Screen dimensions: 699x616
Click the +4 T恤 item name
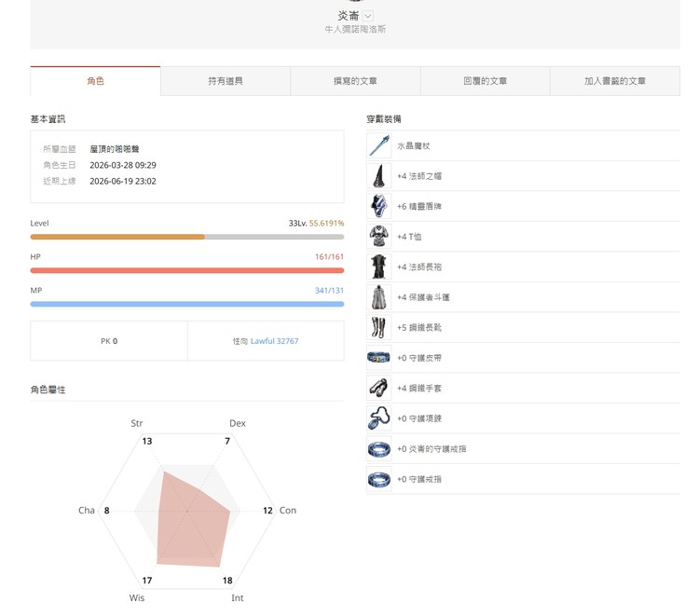(409, 237)
